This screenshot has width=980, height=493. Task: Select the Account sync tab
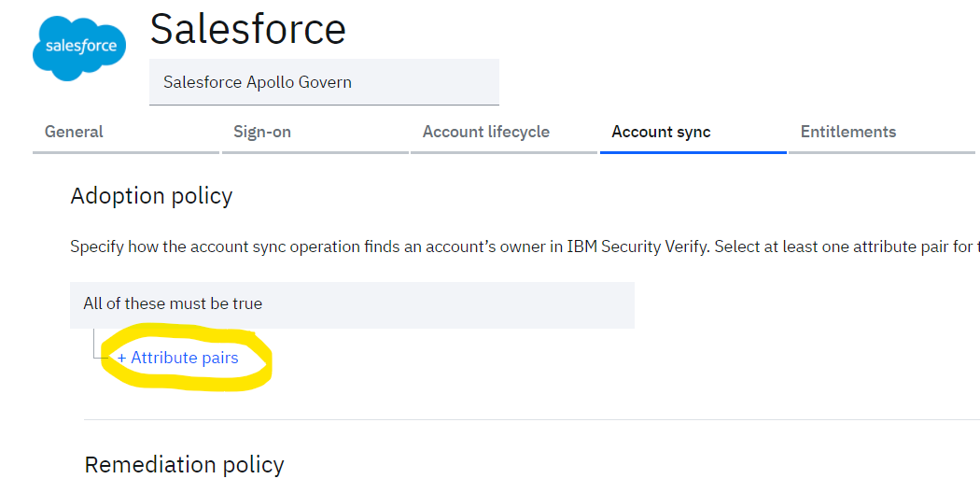tap(661, 132)
